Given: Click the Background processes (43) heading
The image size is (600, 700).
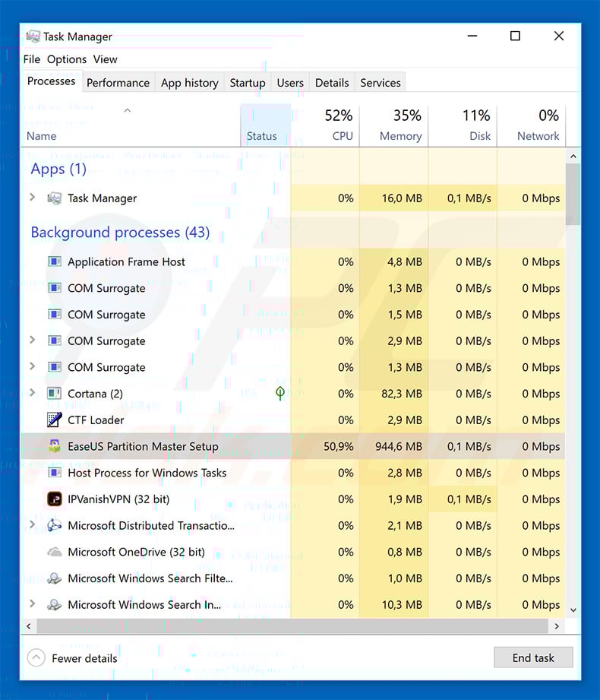Looking at the screenshot, I should [120, 232].
